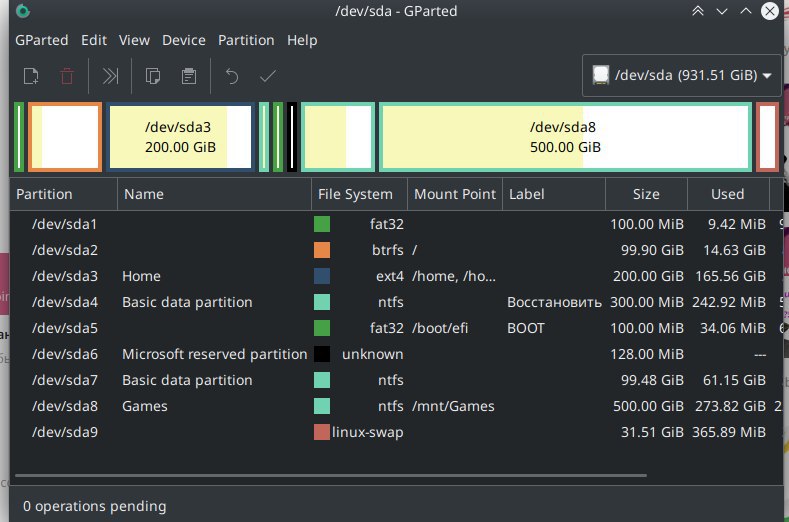The width and height of the screenshot is (789, 522).
Task: Click the GParted app icon in title bar
Action: [x=23, y=11]
